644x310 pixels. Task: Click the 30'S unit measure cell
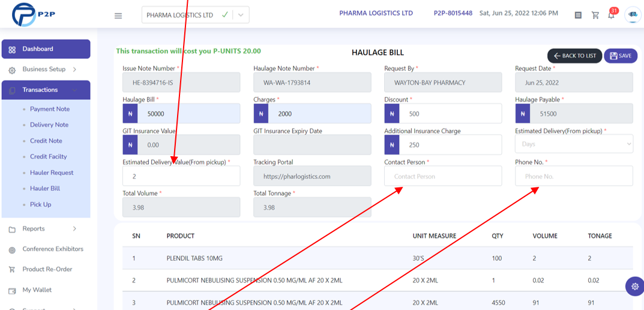(x=418, y=258)
